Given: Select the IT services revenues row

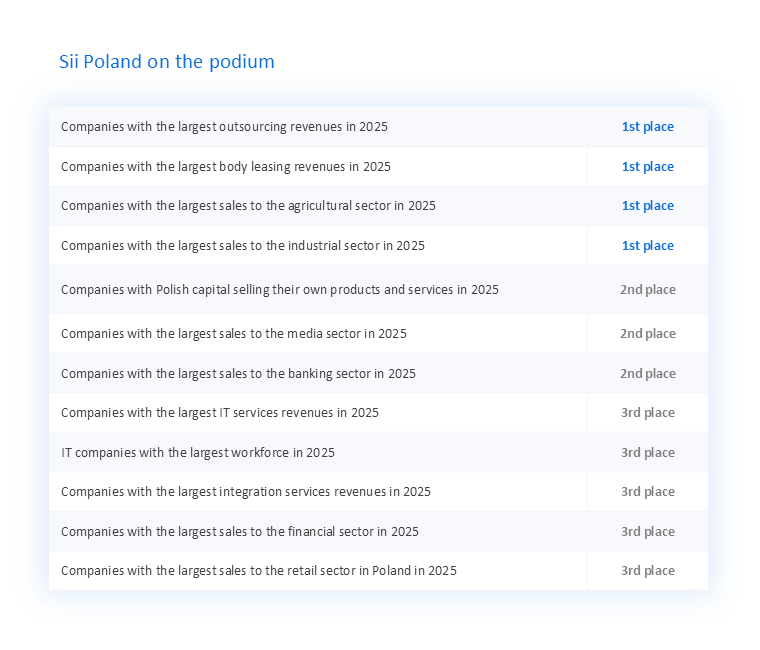Looking at the screenshot, I should pos(378,412).
